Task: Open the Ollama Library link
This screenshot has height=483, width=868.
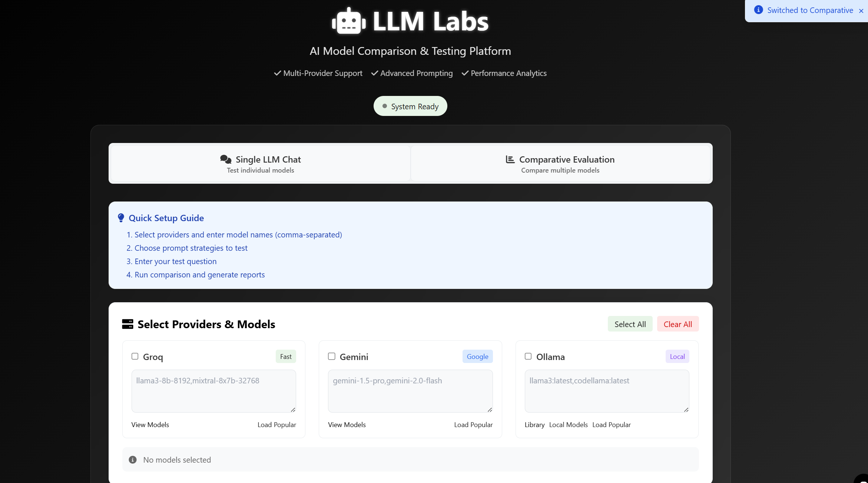Action: point(534,425)
